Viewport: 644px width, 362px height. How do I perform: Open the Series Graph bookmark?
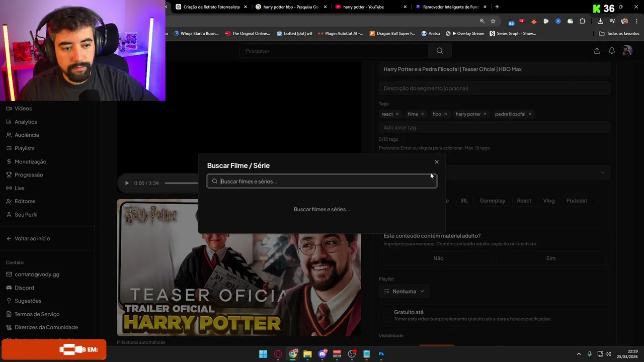(x=513, y=34)
